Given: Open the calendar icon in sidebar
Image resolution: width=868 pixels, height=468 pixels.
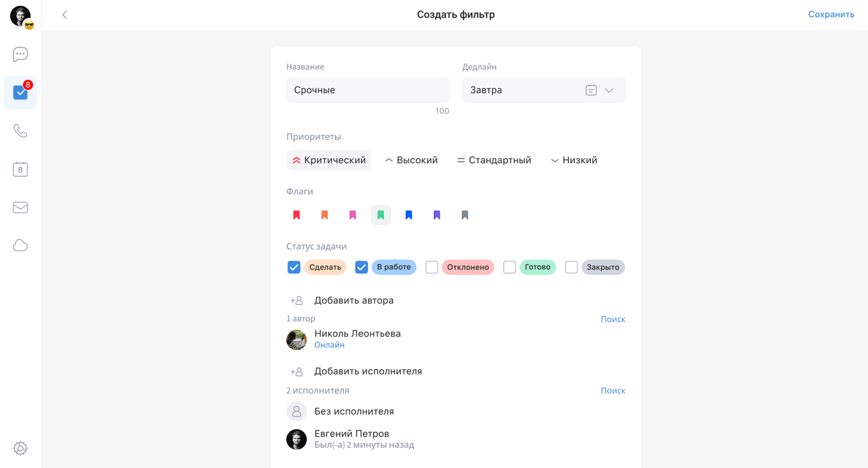Looking at the screenshot, I should 20,169.
